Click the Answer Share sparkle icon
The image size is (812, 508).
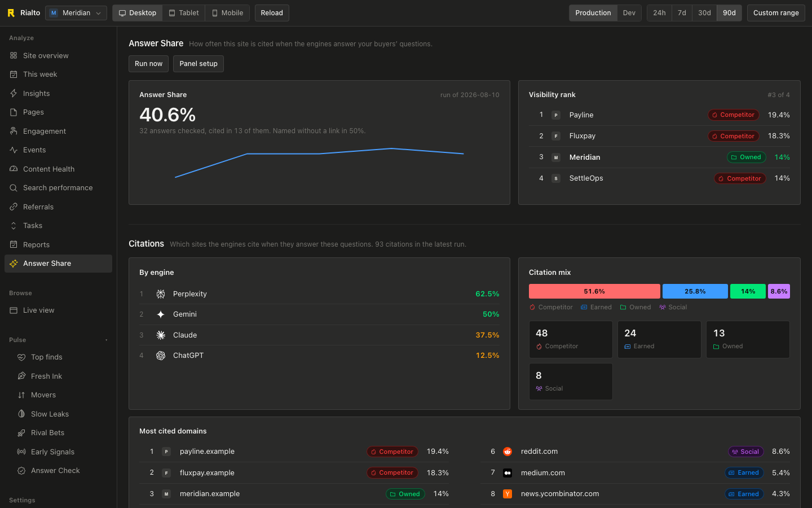(x=14, y=264)
